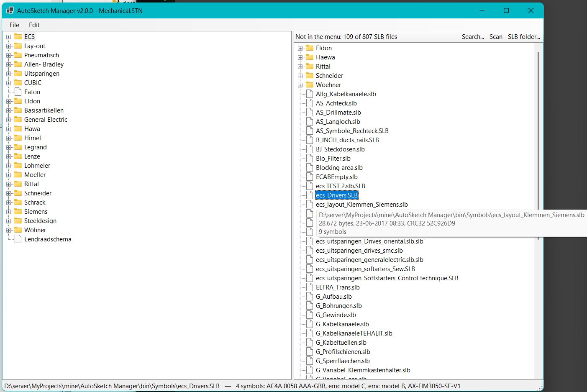Viewport: 587px width, 392px height.
Task: Expand the Lenze tree node
Action: tap(9, 156)
